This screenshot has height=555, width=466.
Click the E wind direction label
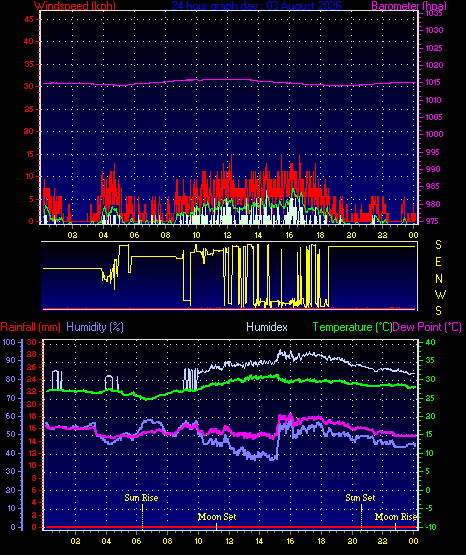(438, 262)
